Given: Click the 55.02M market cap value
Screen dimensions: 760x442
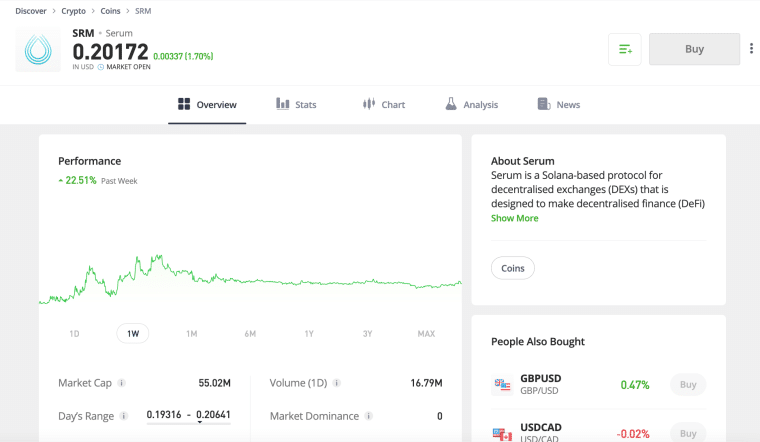Looking at the screenshot, I should (x=214, y=383).
